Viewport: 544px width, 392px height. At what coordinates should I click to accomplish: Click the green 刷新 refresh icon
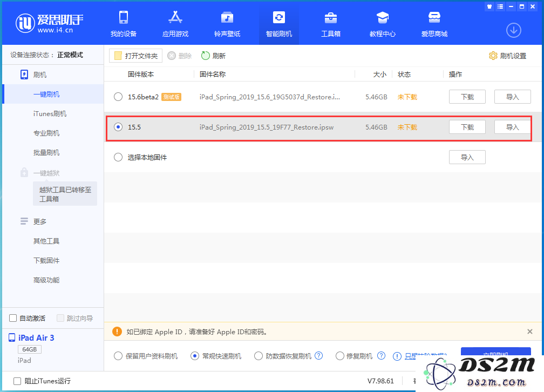(206, 56)
